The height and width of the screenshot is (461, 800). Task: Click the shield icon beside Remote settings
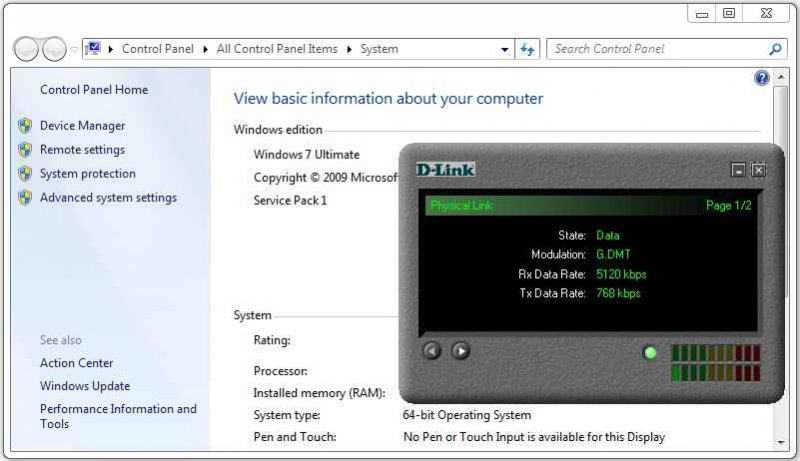point(24,149)
